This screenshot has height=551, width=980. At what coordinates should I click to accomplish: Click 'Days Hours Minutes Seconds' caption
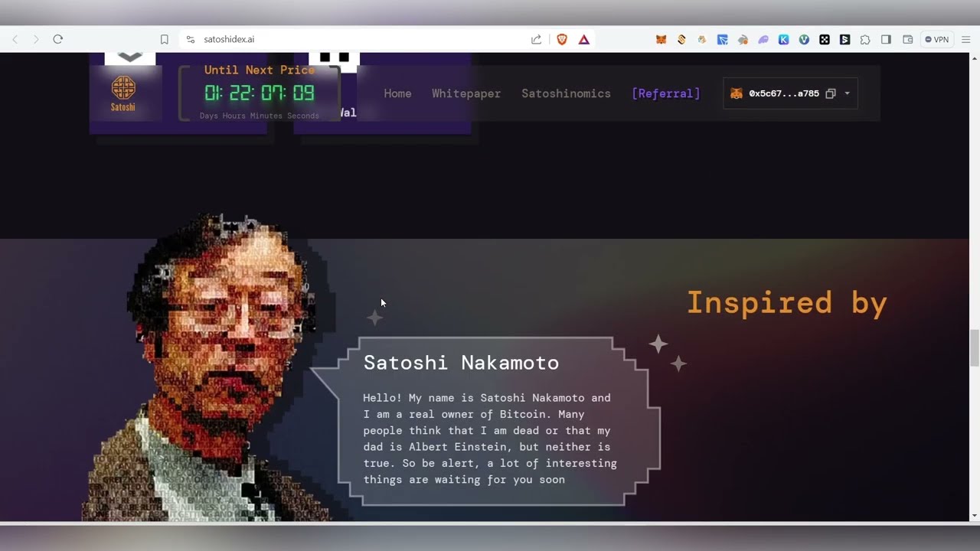point(260,116)
